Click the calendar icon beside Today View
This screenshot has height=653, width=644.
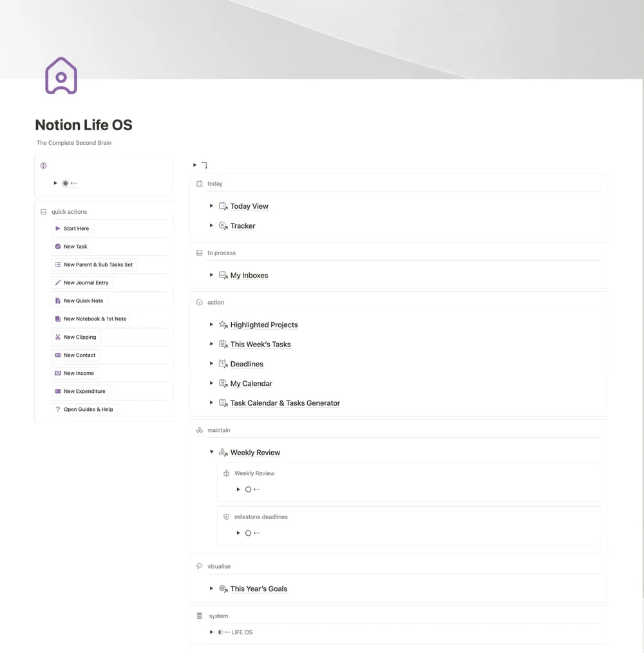tap(222, 206)
